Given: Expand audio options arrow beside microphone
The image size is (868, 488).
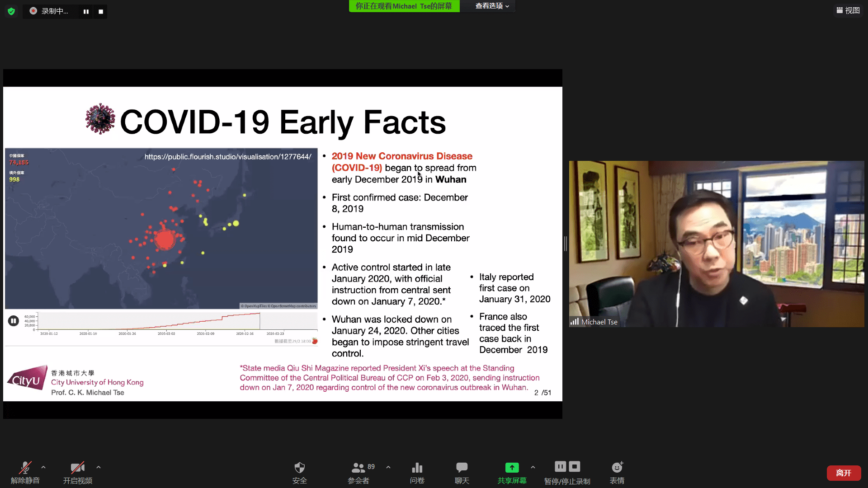Looking at the screenshot, I should tap(43, 467).
